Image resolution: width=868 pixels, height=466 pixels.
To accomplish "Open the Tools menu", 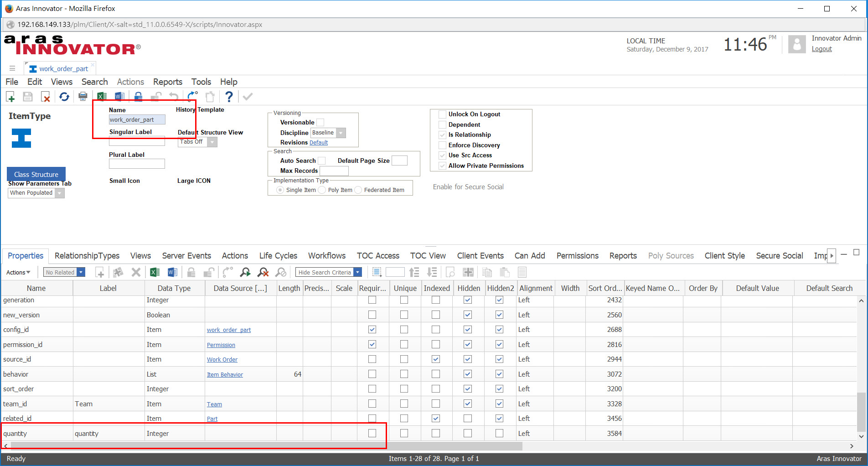I will [x=201, y=82].
